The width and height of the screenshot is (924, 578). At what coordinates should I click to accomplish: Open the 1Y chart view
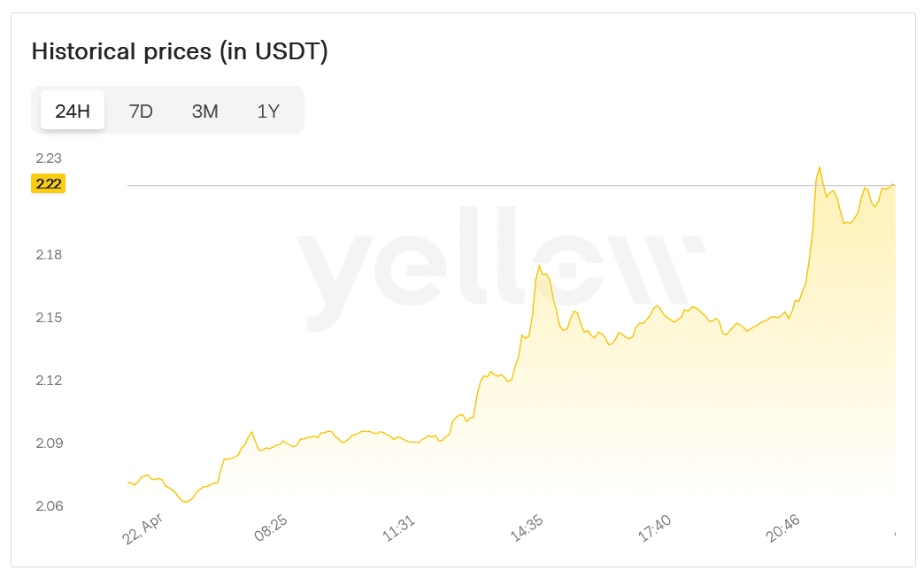tap(268, 111)
